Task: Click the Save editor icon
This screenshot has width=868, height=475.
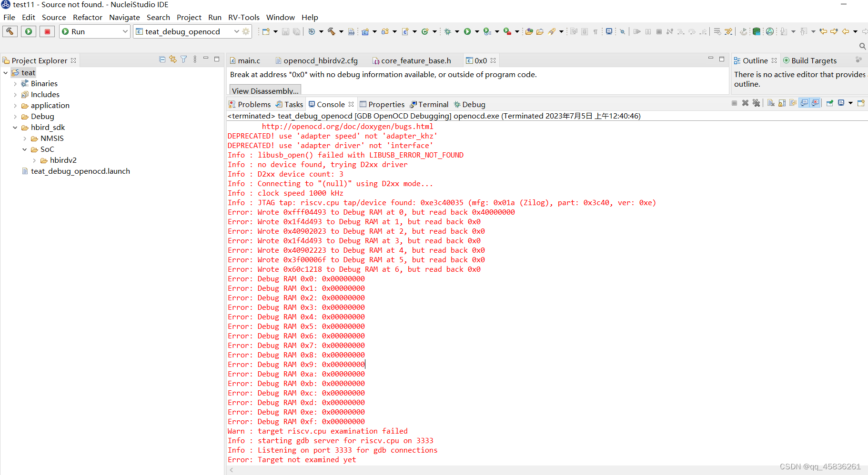Action: (285, 31)
